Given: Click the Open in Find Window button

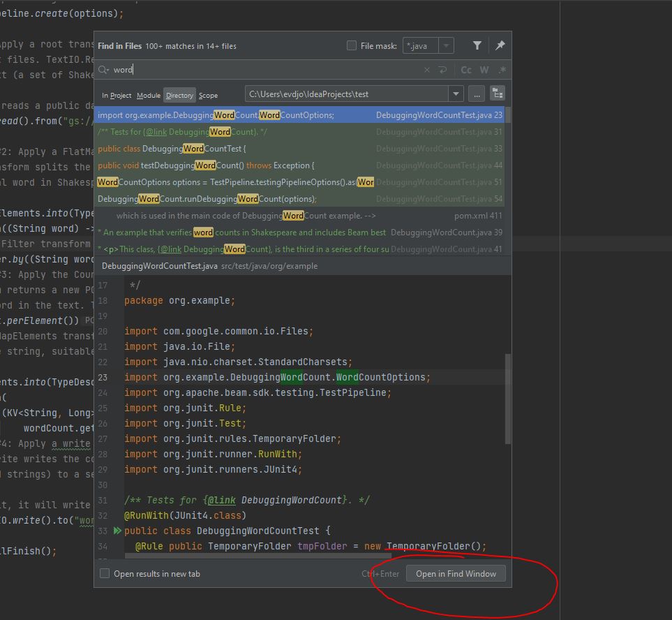Looking at the screenshot, I should point(456,573).
